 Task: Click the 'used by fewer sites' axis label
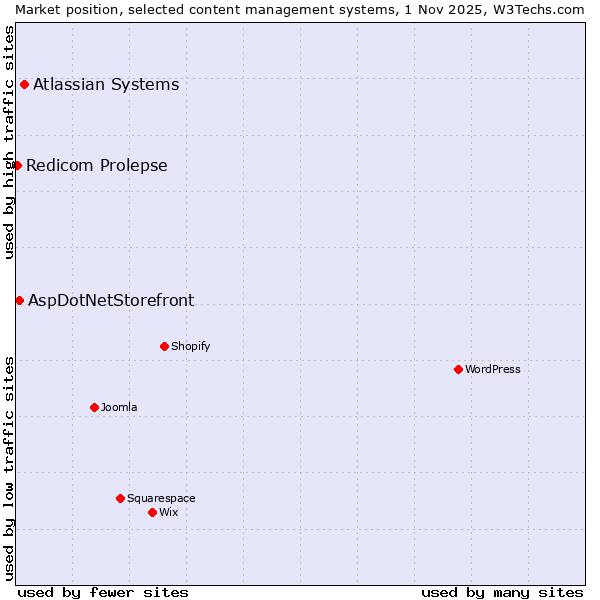pyautogui.click(x=103, y=592)
